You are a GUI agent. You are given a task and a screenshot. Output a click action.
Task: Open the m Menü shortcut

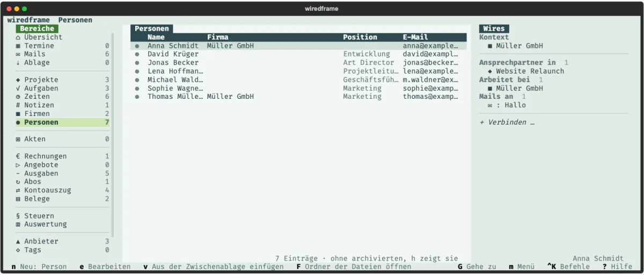[x=522, y=266]
